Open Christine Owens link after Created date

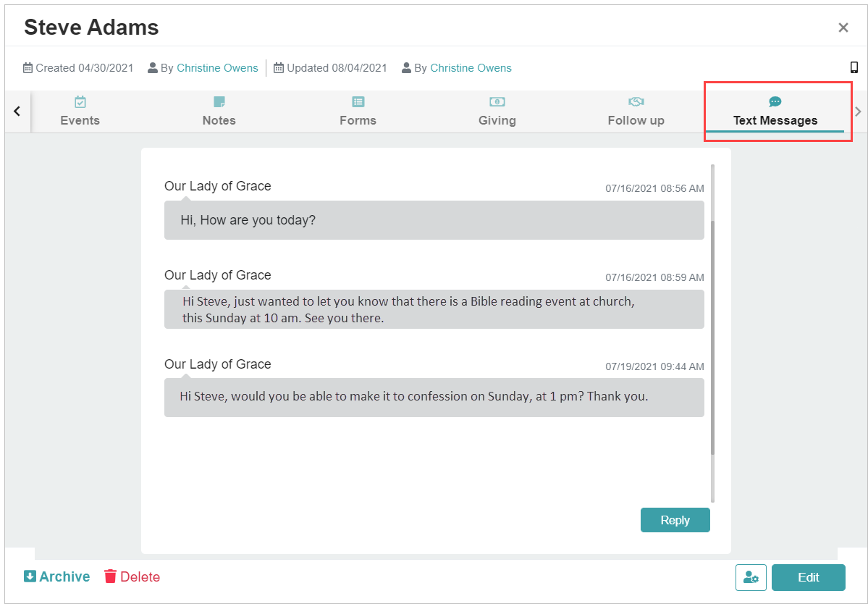tap(218, 68)
